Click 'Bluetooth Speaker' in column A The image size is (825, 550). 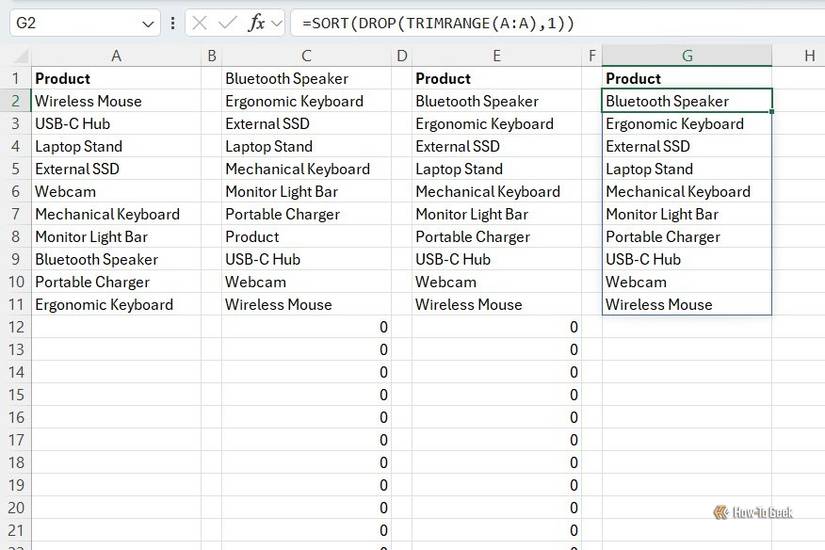coord(97,259)
